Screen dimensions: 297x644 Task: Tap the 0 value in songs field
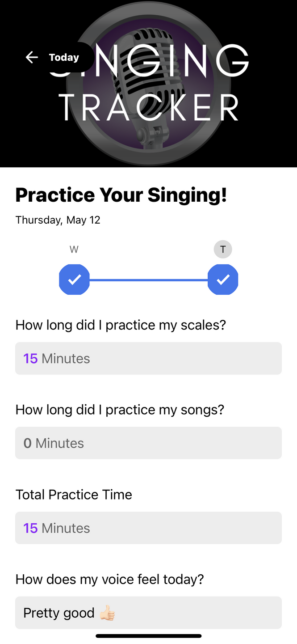click(x=27, y=443)
